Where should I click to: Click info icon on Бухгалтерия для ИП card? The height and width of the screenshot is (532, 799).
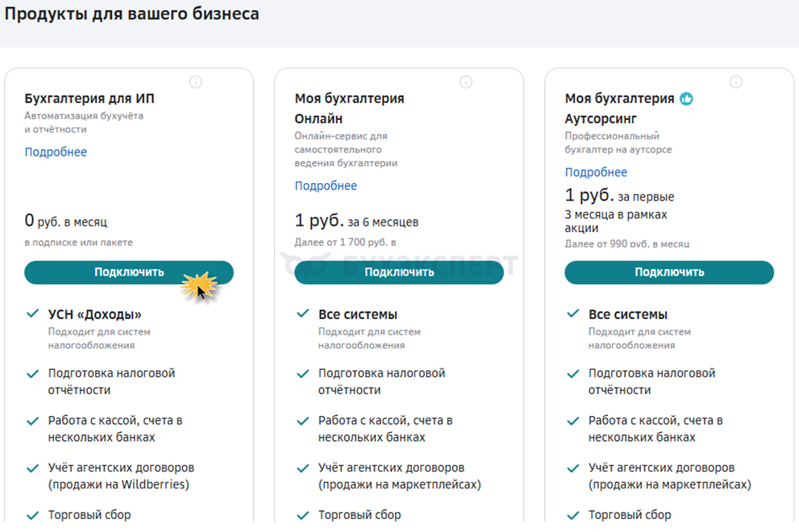point(196,82)
